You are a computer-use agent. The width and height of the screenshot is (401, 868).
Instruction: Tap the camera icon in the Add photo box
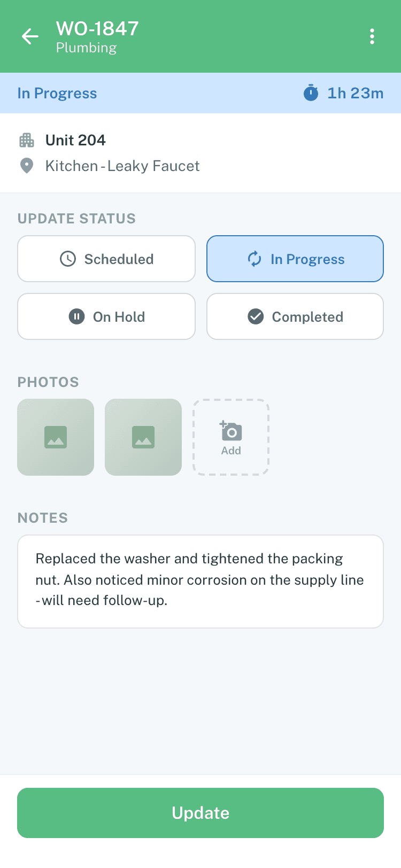click(x=231, y=430)
